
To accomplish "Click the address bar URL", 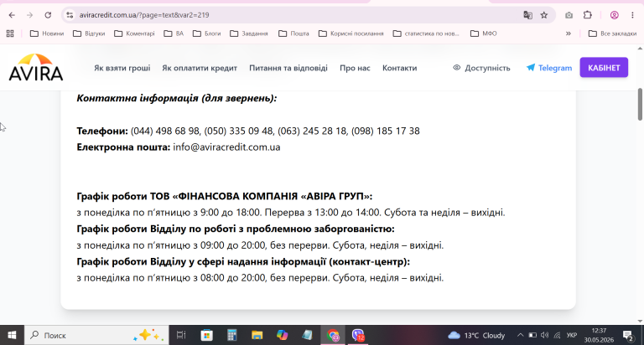I will [144, 15].
